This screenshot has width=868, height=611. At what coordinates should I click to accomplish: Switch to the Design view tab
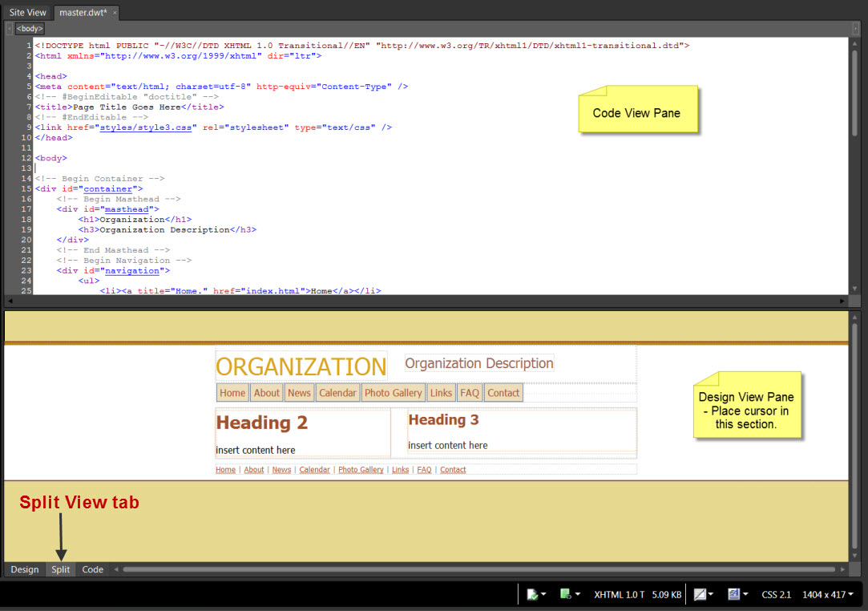coord(25,569)
